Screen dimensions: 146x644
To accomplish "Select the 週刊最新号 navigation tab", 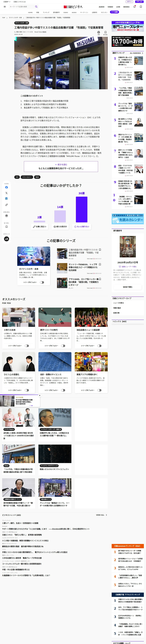I will pyautogui.click(x=56, y=12).
